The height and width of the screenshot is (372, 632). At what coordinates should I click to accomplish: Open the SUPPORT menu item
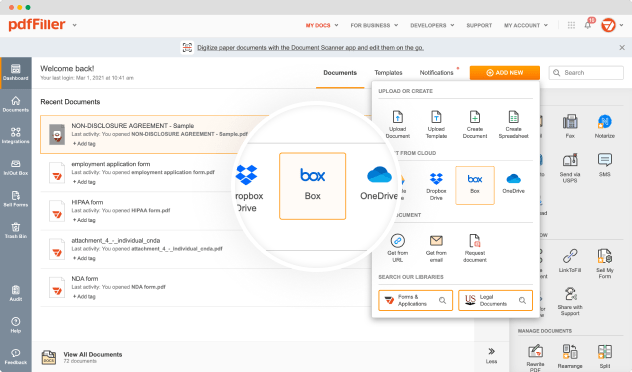tap(479, 25)
